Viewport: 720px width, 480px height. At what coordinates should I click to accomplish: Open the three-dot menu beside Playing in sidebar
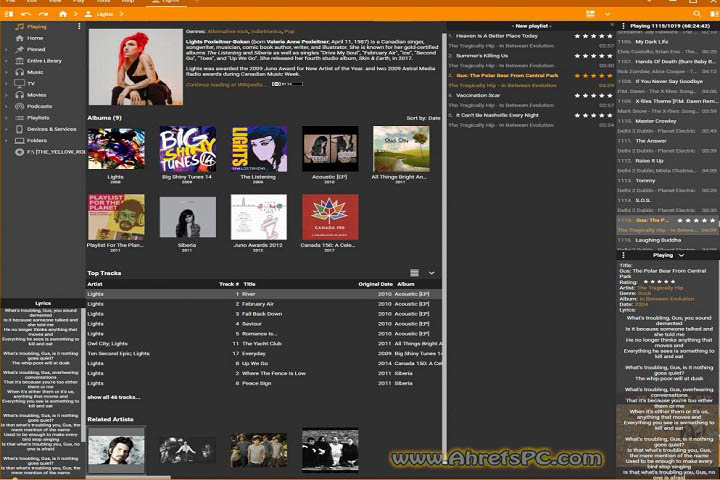pyautogui.click(x=79, y=27)
